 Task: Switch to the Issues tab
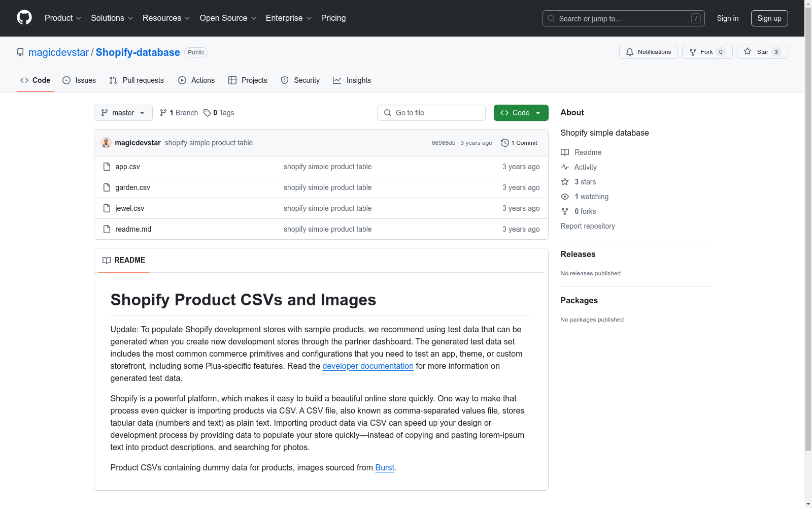coord(79,80)
